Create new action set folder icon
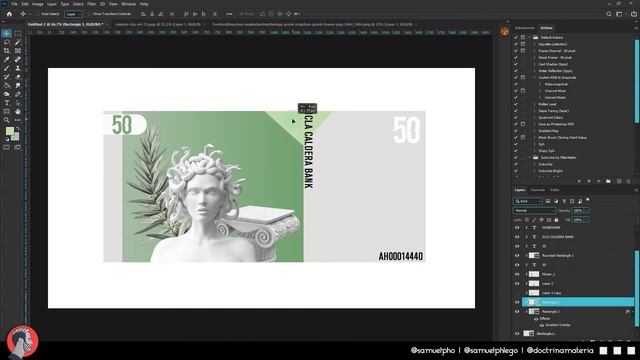 click(608, 181)
